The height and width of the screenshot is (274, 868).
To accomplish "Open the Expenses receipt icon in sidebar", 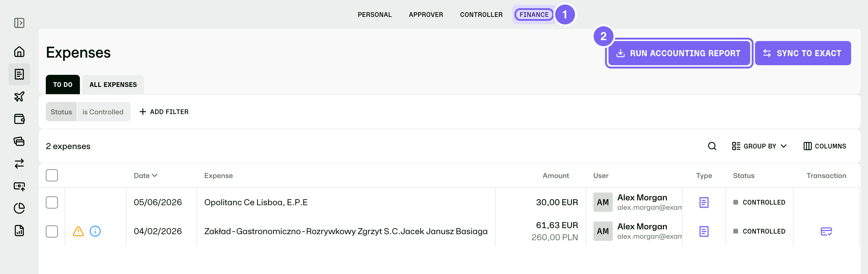I will coord(19,74).
